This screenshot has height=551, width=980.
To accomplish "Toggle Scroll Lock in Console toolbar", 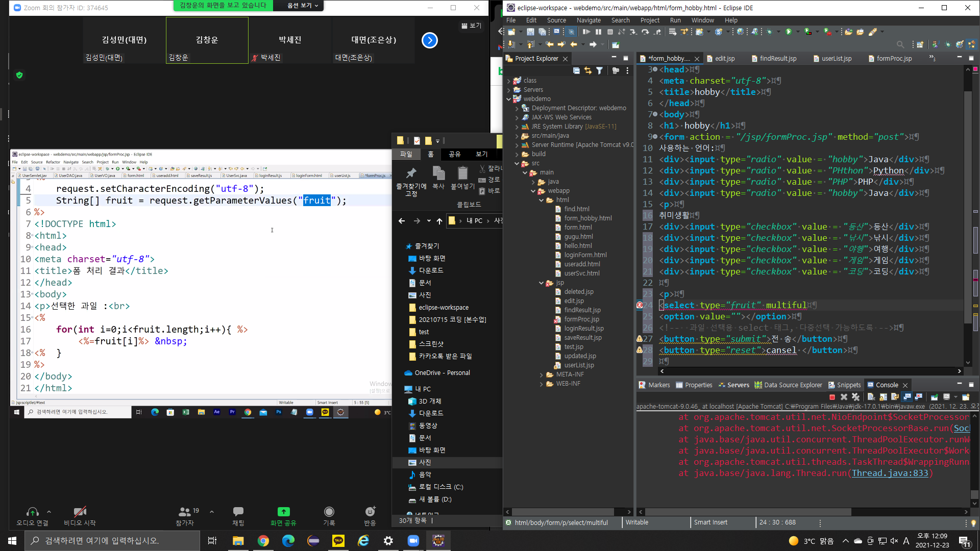I will 883,397.
